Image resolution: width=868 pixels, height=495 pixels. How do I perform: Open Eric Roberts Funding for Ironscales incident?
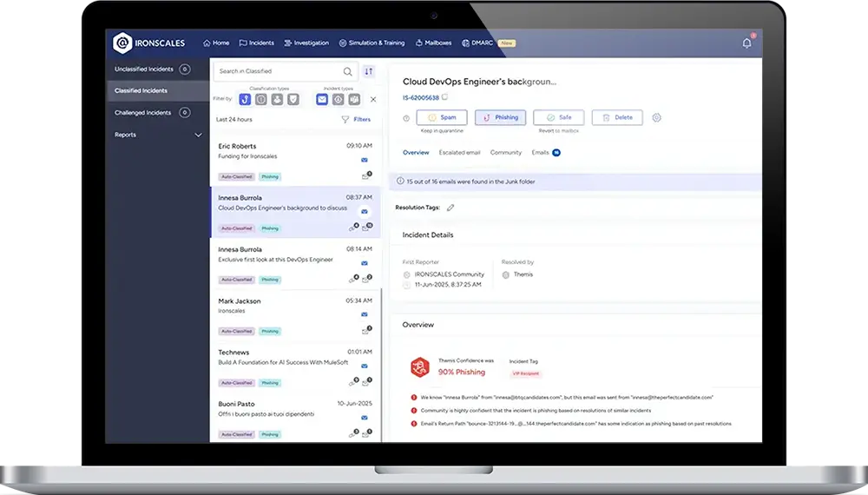296,161
